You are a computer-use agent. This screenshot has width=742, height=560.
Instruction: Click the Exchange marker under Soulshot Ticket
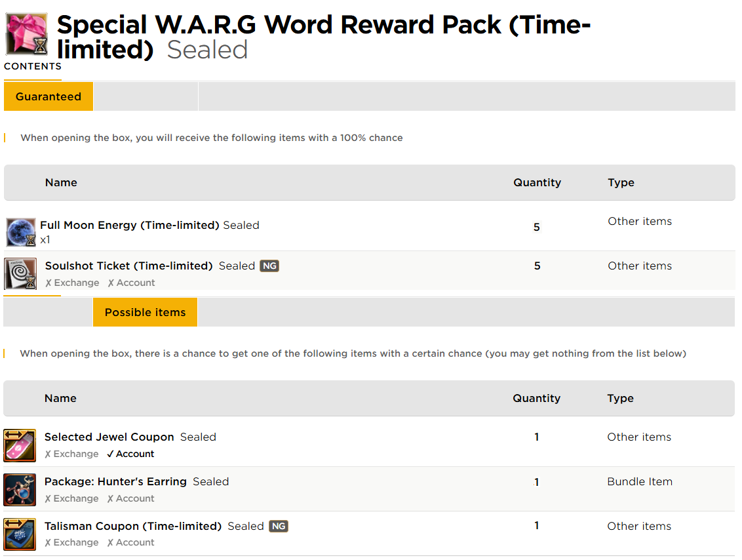click(x=72, y=283)
